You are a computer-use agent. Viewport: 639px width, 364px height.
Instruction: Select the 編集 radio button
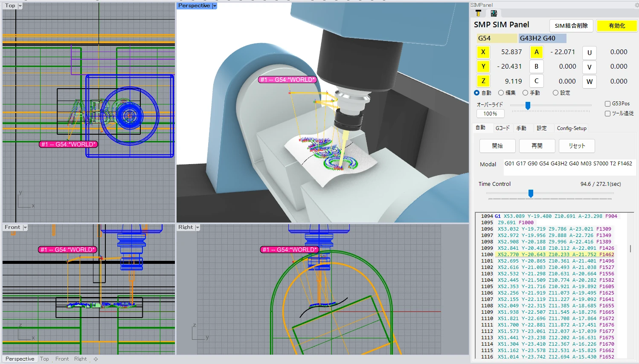(x=501, y=92)
